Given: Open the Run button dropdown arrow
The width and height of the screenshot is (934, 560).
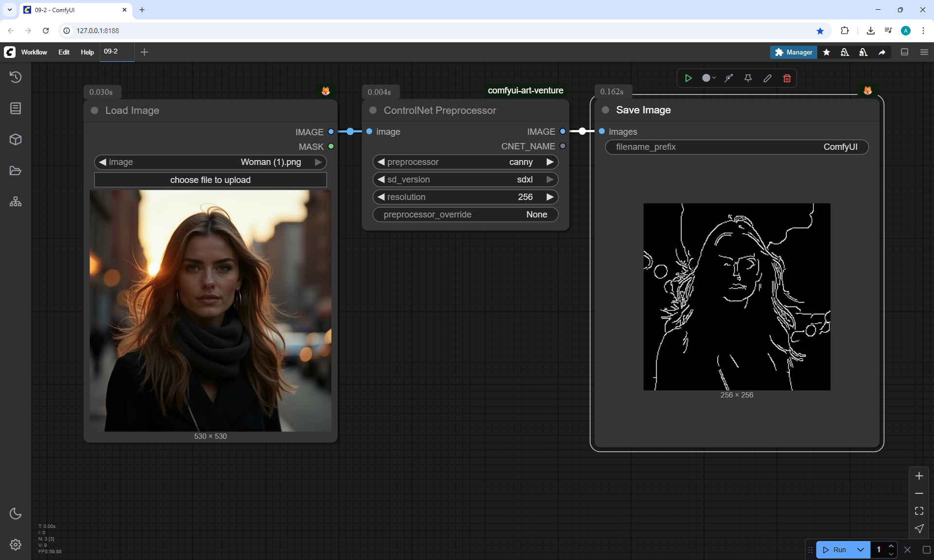Looking at the screenshot, I should coord(860,550).
